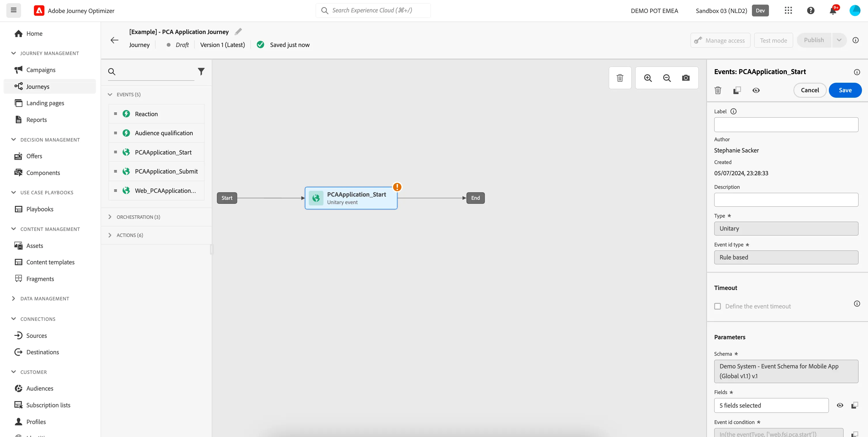
Task: Delete the event using panel trash icon
Action: tap(718, 90)
